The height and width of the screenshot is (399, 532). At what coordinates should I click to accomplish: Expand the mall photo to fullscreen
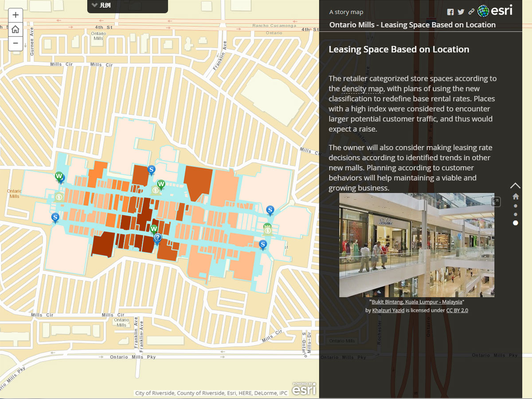tap(496, 202)
